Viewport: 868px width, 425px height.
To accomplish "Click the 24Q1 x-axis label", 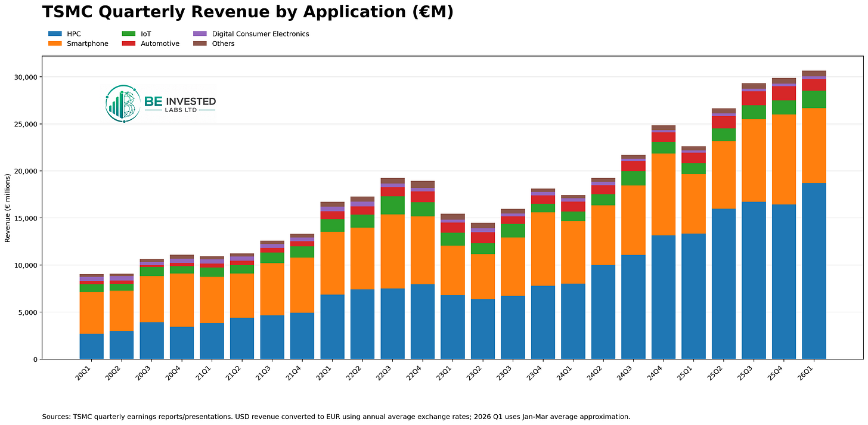I will pyautogui.click(x=566, y=373).
